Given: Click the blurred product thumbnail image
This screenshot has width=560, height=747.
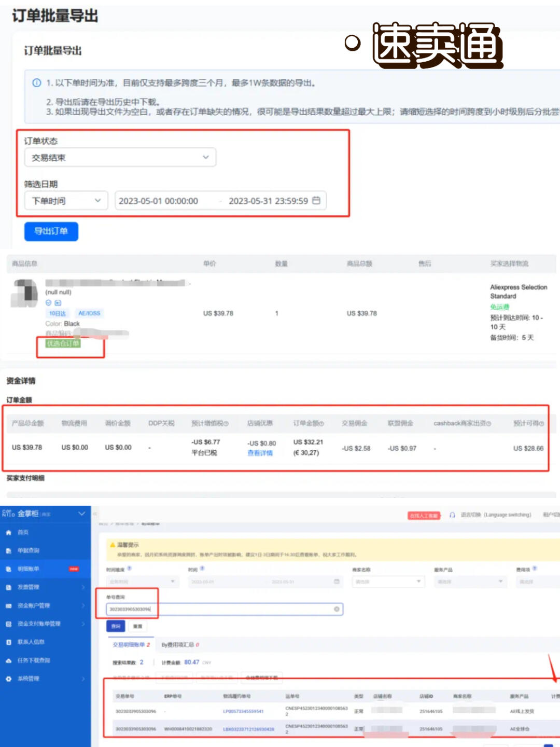Looking at the screenshot, I should click(x=24, y=293).
